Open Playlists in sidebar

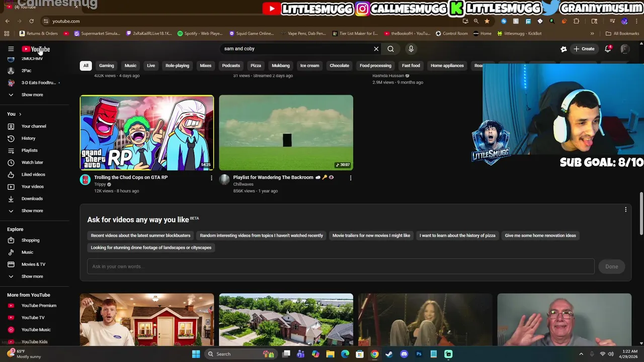click(30, 150)
